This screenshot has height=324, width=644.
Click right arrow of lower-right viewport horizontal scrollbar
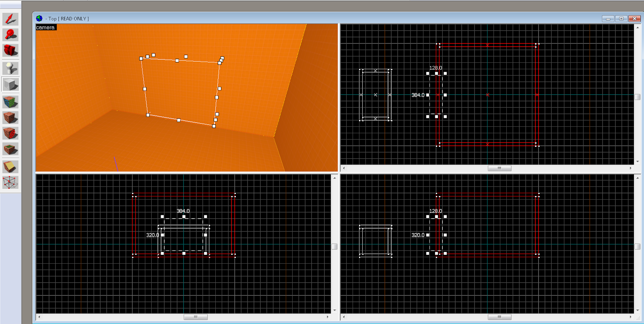(x=631, y=317)
